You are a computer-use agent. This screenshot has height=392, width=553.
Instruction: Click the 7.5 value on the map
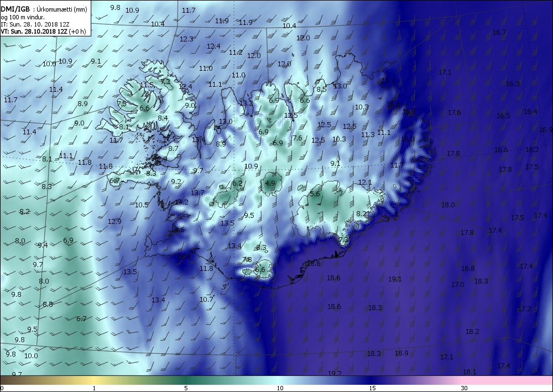pos(121,104)
